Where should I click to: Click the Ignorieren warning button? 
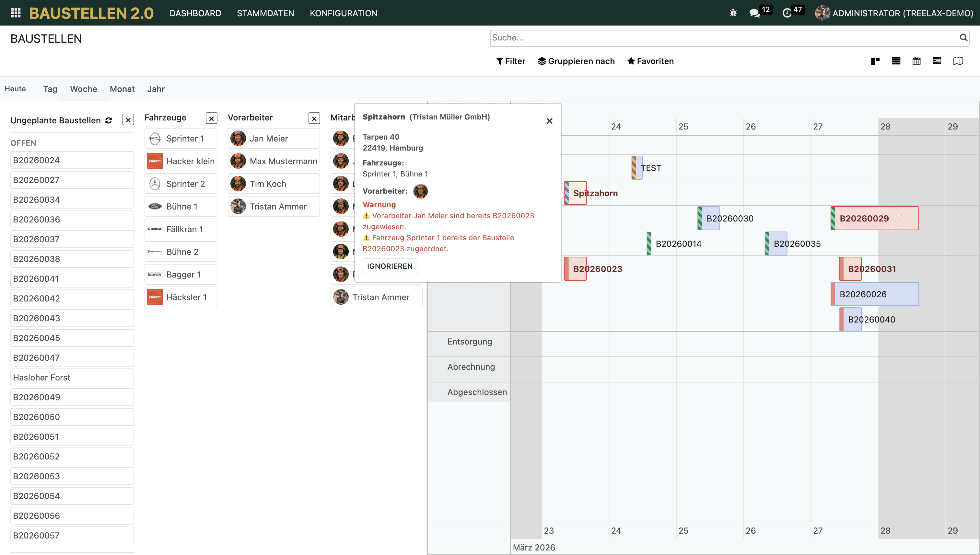[390, 266]
